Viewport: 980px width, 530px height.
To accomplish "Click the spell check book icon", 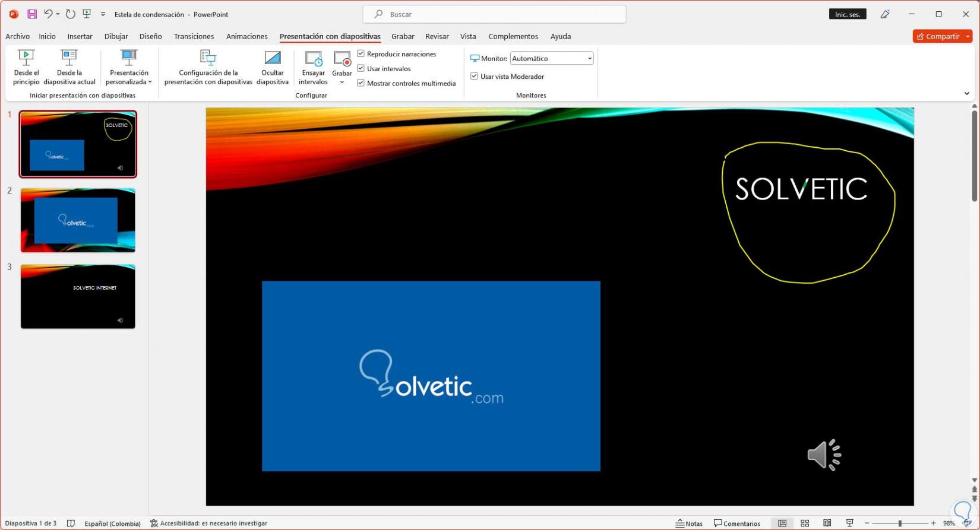I will [x=71, y=523].
